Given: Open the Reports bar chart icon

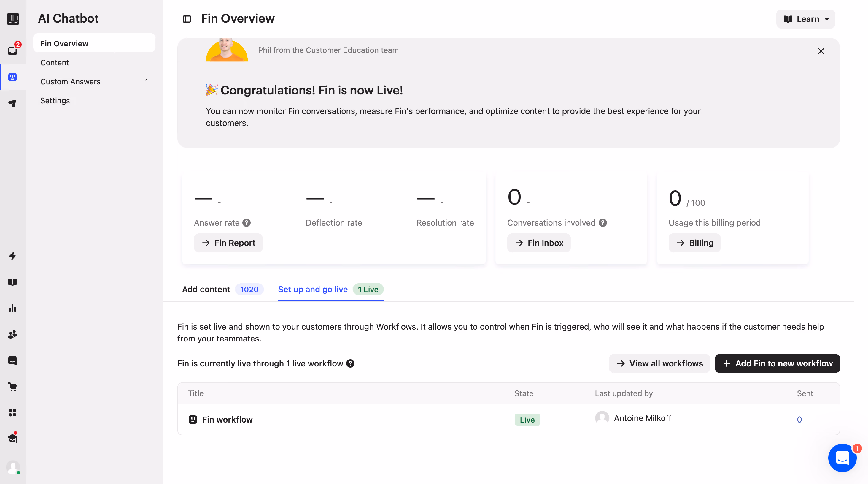Looking at the screenshot, I should pyautogui.click(x=13, y=308).
